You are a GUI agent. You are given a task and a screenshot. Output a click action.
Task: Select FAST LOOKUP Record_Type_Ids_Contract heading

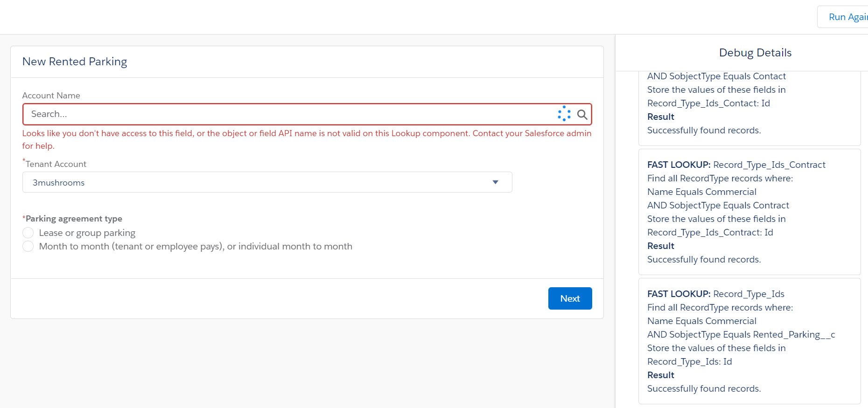[736, 165]
